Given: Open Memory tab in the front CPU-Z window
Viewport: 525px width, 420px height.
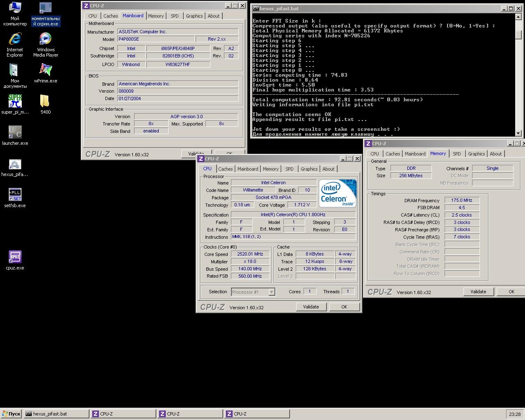Looking at the screenshot, I should (271, 169).
